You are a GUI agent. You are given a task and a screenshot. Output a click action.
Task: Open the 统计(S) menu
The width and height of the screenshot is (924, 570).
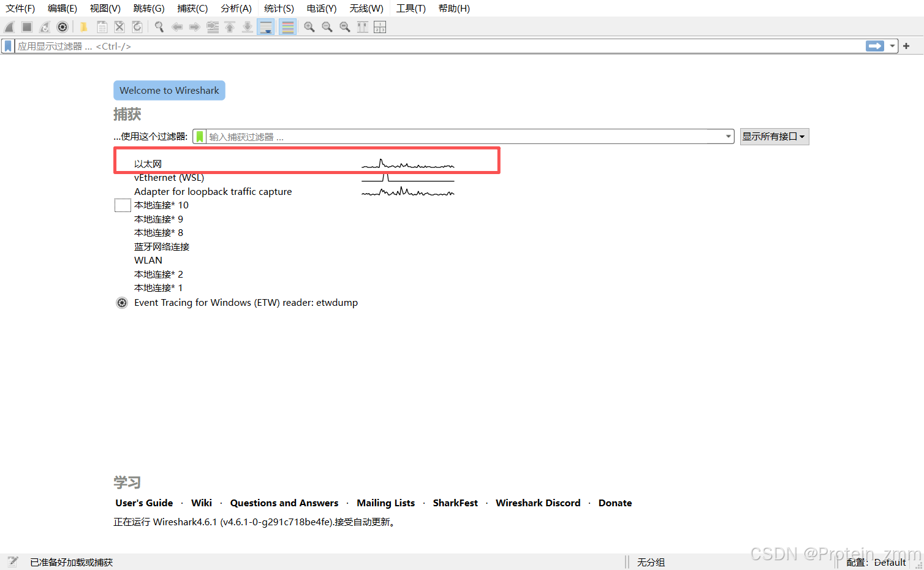[x=279, y=9]
